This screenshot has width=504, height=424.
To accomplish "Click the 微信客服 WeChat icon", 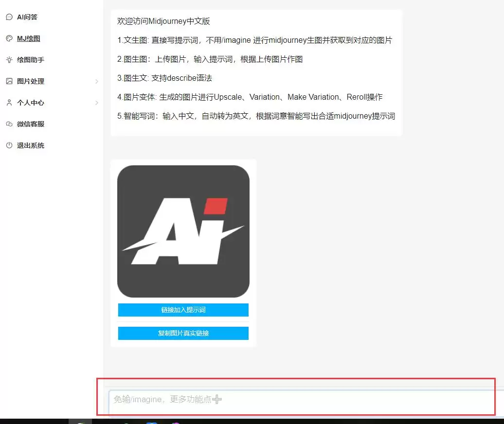I will click(9, 124).
